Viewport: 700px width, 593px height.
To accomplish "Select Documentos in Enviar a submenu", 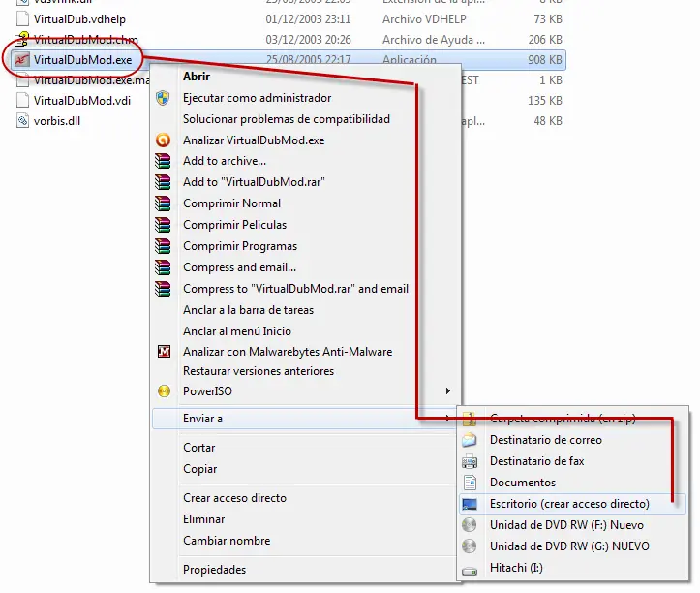I will (x=523, y=483).
